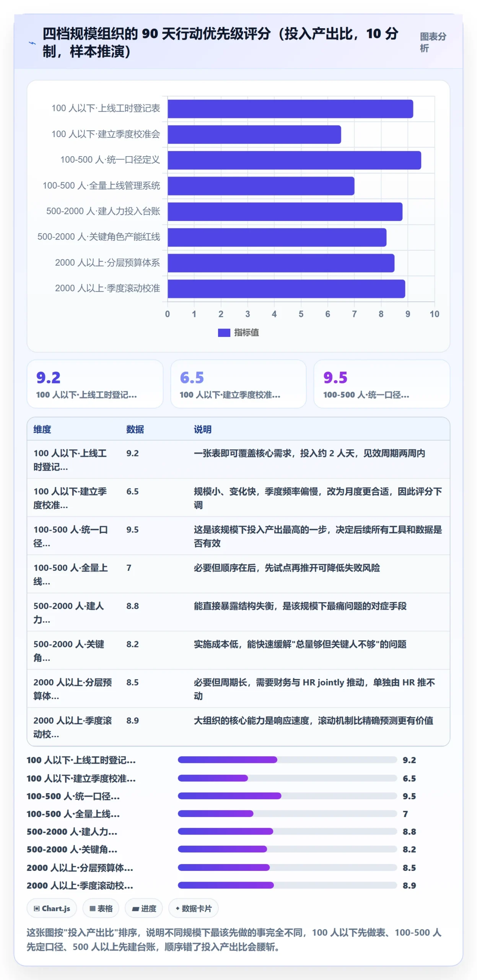Click progress bar for 100 人以下·上线工时登记
The width and height of the screenshot is (477, 980).
point(287,759)
